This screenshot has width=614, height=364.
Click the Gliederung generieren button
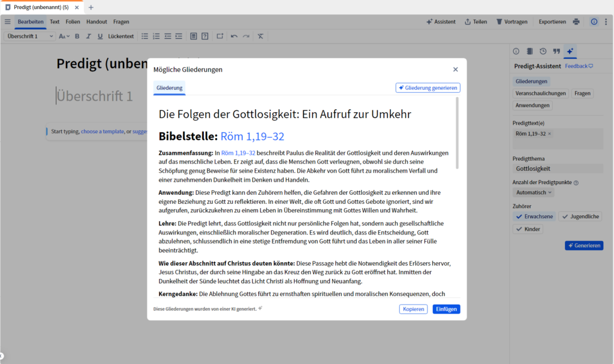(428, 88)
